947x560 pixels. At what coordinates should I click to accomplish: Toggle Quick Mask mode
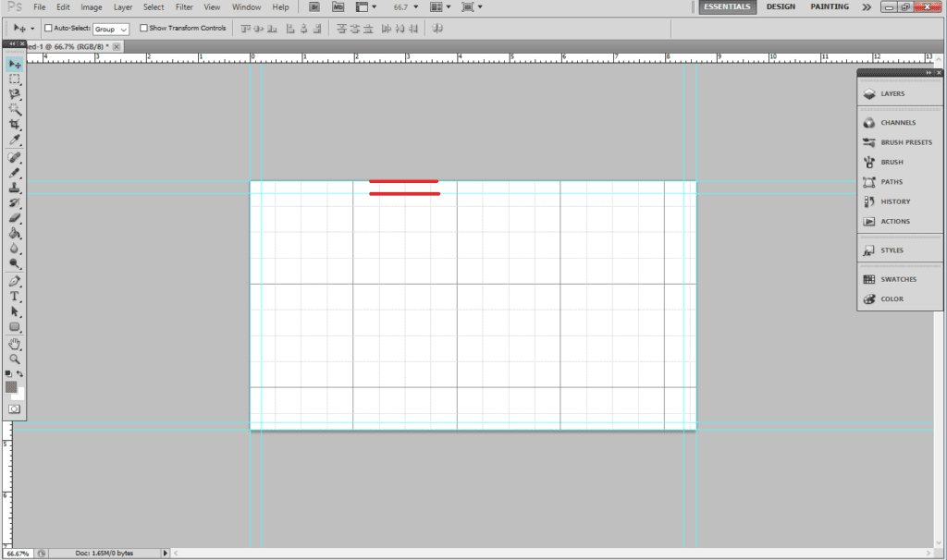pyautogui.click(x=15, y=408)
